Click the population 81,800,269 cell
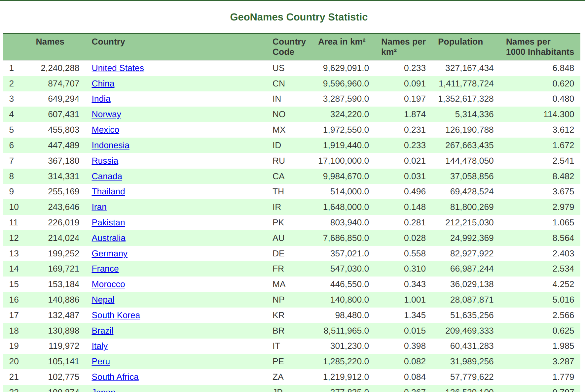This screenshot has width=585, height=392. coord(472,207)
